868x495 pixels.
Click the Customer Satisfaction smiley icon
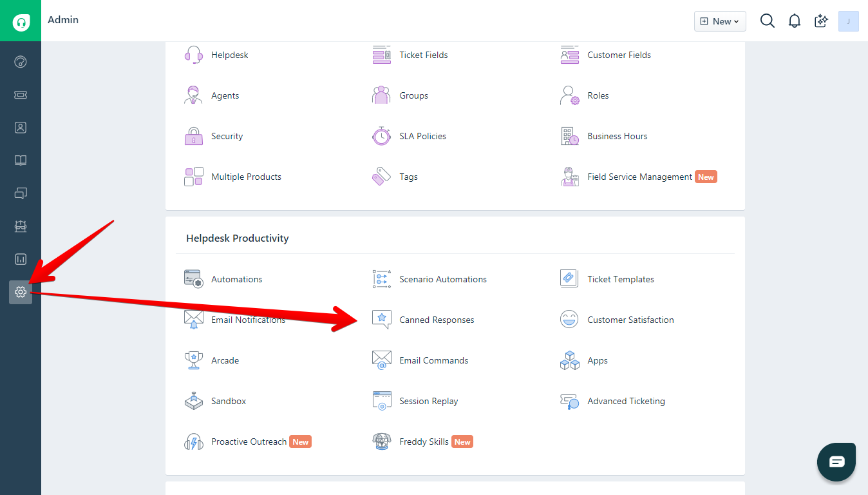tap(570, 320)
